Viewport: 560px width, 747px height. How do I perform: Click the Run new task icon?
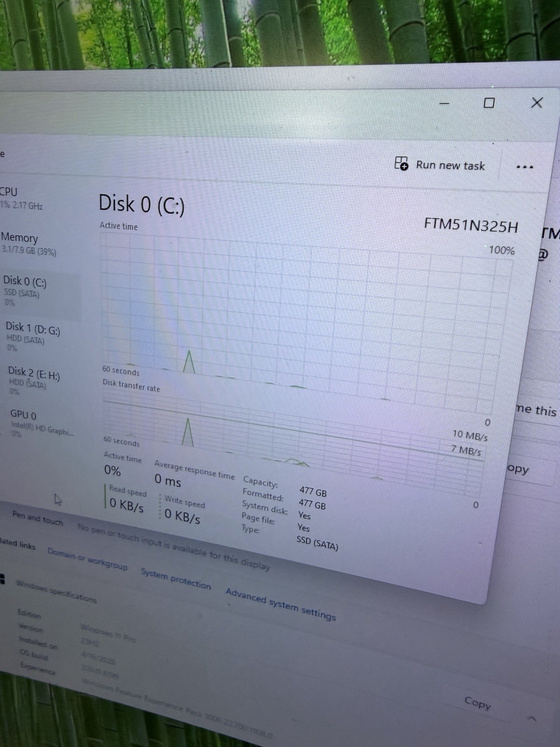pyautogui.click(x=401, y=163)
